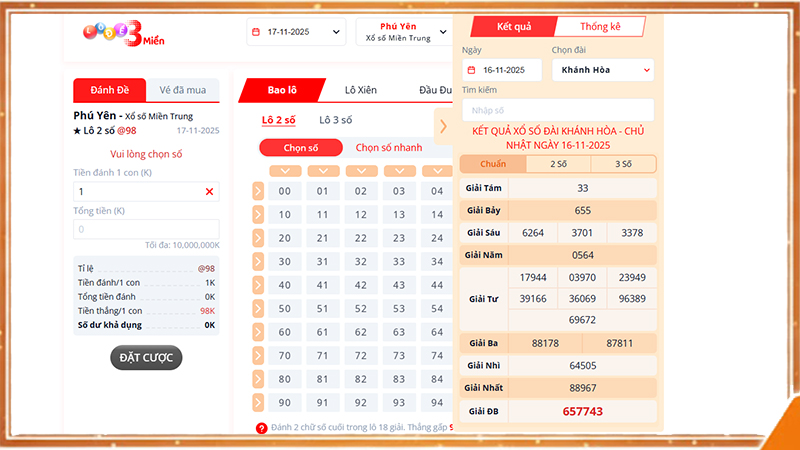Select whole column above number 03
The image size is (800, 450).
click(x=399, y=171)
